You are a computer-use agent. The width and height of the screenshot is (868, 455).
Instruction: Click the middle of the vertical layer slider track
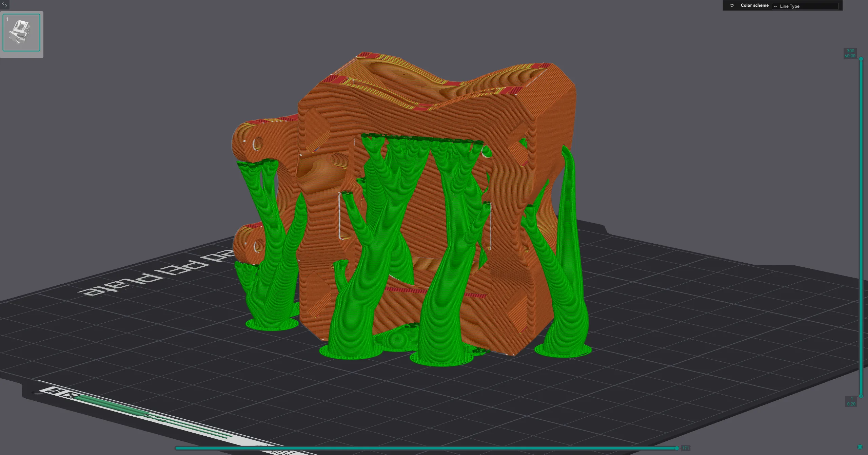point(861,227)
